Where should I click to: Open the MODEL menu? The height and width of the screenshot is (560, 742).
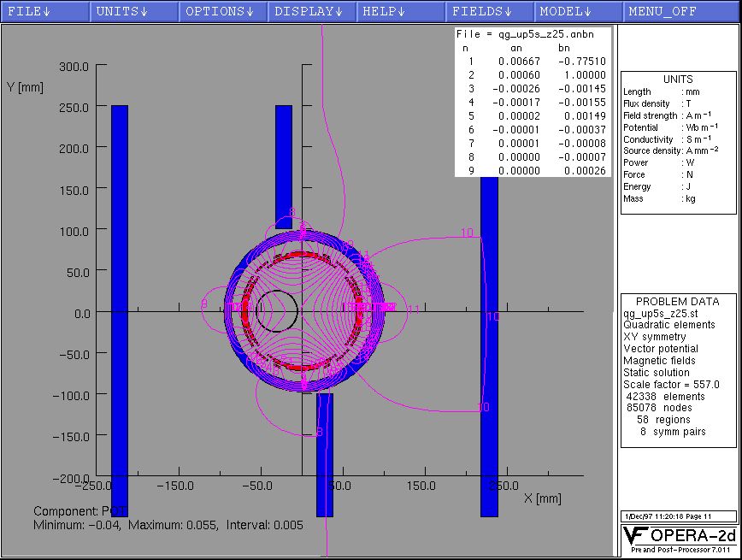pos(578,12)
